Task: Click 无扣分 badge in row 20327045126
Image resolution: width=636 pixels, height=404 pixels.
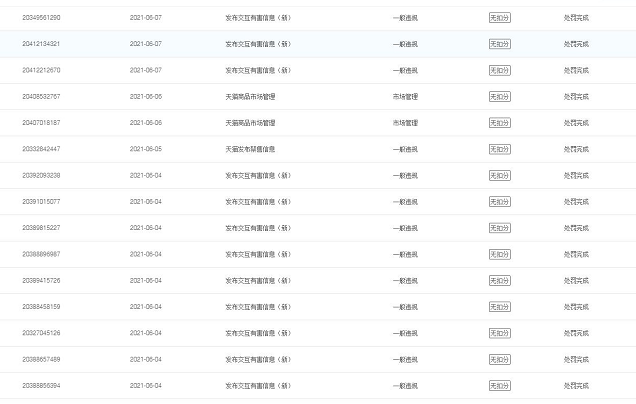Action: pyautogui.click(x=500, y=333)
